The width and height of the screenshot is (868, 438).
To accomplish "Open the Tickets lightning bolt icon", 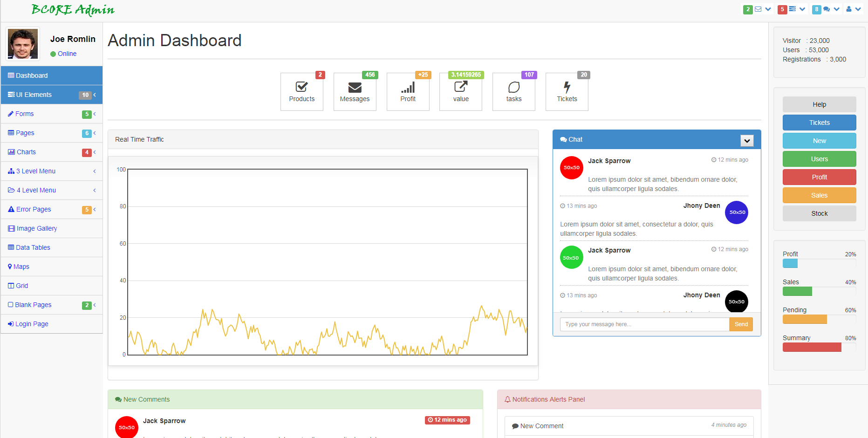I will tap(567, 87).
